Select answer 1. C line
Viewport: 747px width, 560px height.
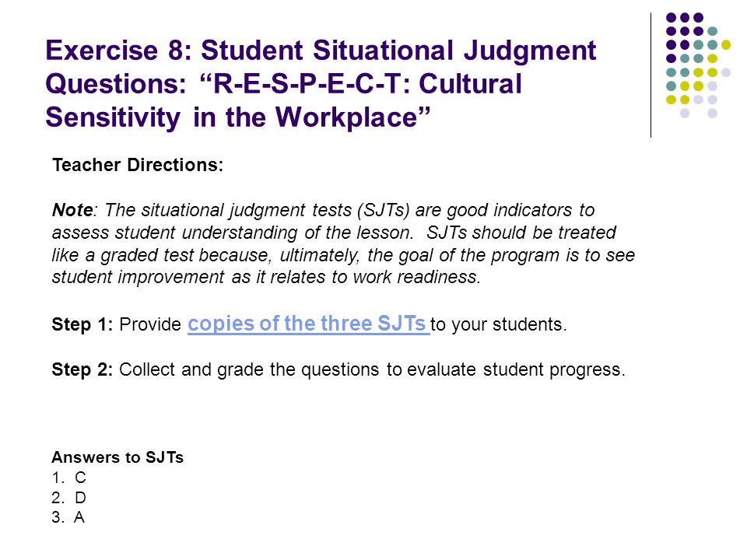point(69,477)
